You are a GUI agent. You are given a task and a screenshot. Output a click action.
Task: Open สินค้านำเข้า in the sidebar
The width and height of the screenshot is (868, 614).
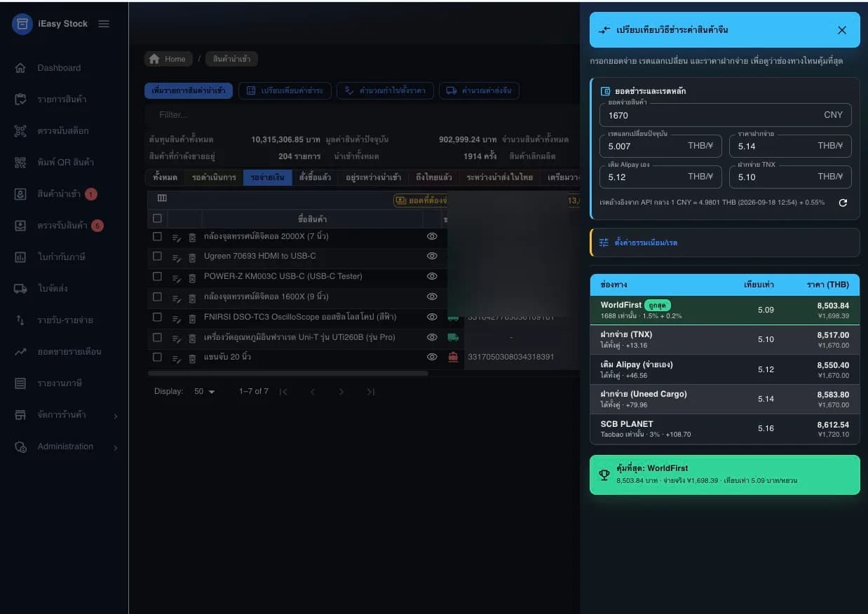59,194
